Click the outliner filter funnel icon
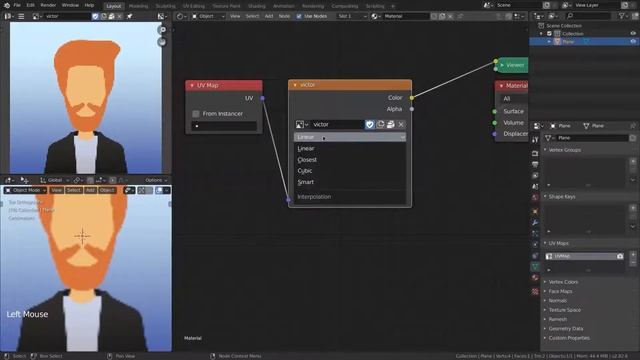The width and height of the screenshot is (640, 360). 622,16
